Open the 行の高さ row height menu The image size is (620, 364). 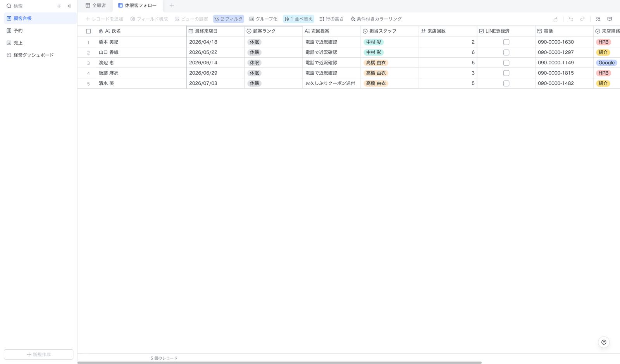click(x=331, y=19)
